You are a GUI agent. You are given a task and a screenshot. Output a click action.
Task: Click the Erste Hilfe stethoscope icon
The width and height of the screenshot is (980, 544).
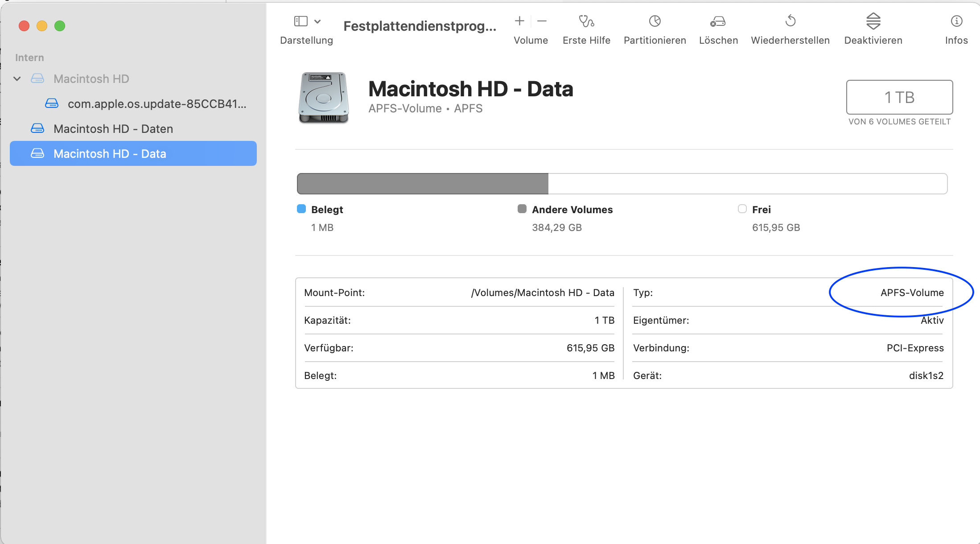click(x=586, y=21)
